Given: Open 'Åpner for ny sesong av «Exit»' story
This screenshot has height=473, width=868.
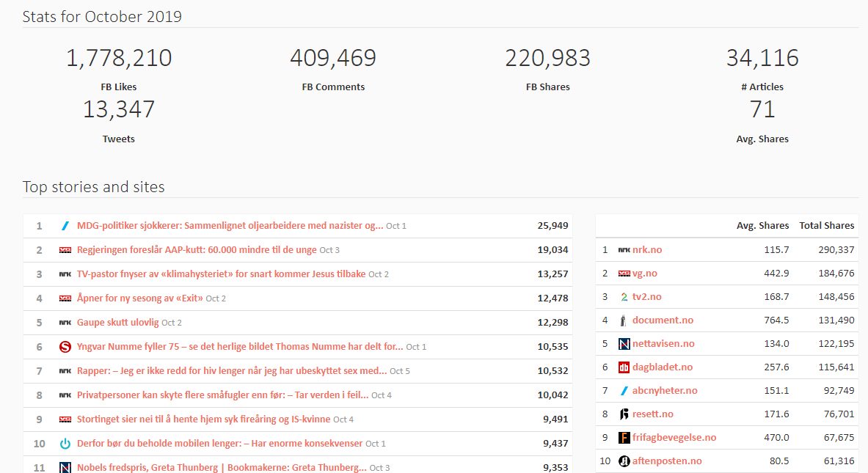Looking at the screenshot, I should (x=139, y=298).
